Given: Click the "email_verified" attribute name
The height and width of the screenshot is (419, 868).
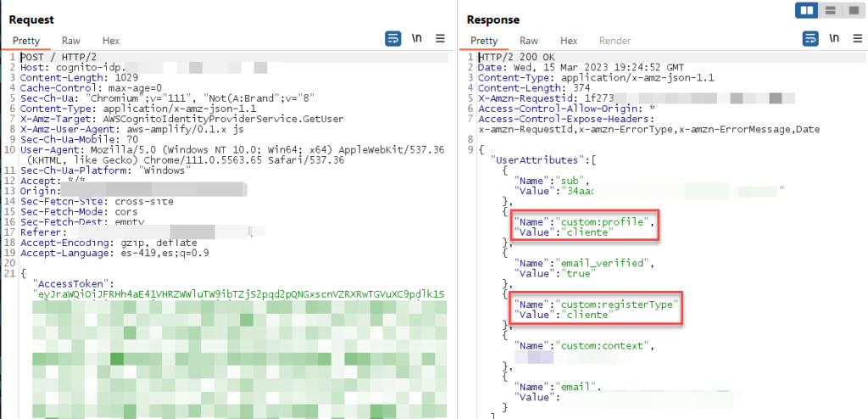Looking at the screenshot, I should click(601, 263).
